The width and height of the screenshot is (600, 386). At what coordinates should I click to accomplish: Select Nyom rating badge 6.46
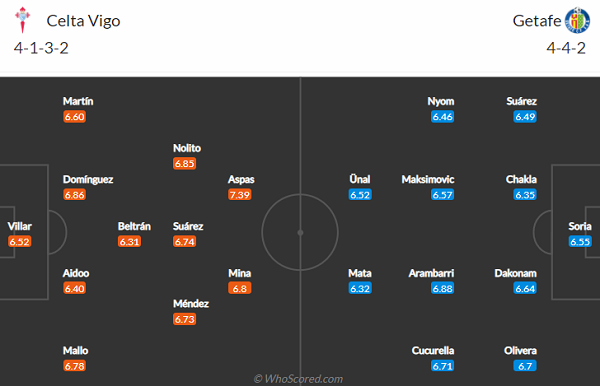pos(442,117)
